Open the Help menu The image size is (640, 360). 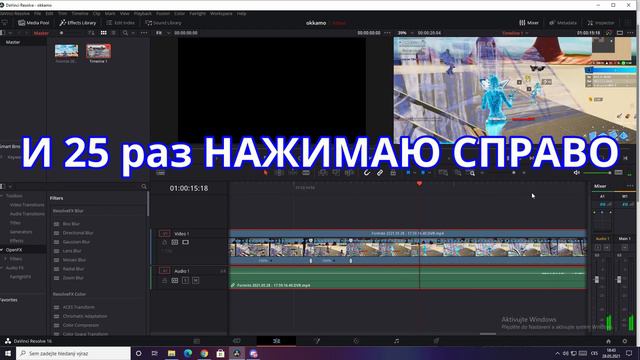coord(242,13)
